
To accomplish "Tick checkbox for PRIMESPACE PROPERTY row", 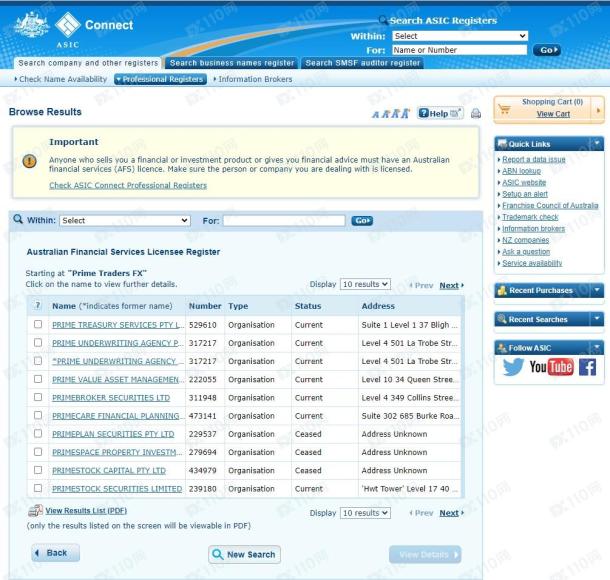I will pos(38,452).
